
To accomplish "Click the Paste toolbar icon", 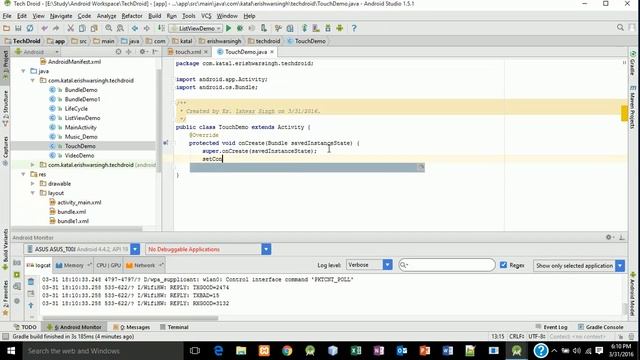I will pos(94,28).
